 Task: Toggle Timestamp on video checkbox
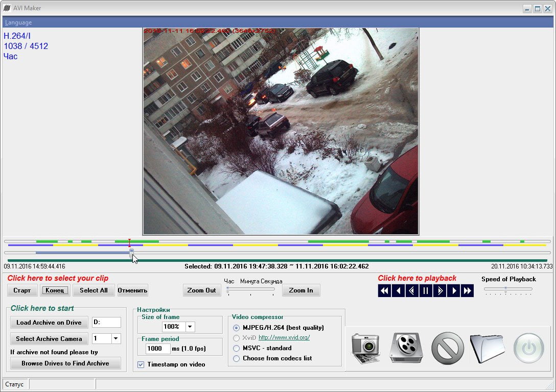pyautogui.click(x=141, y=364)
